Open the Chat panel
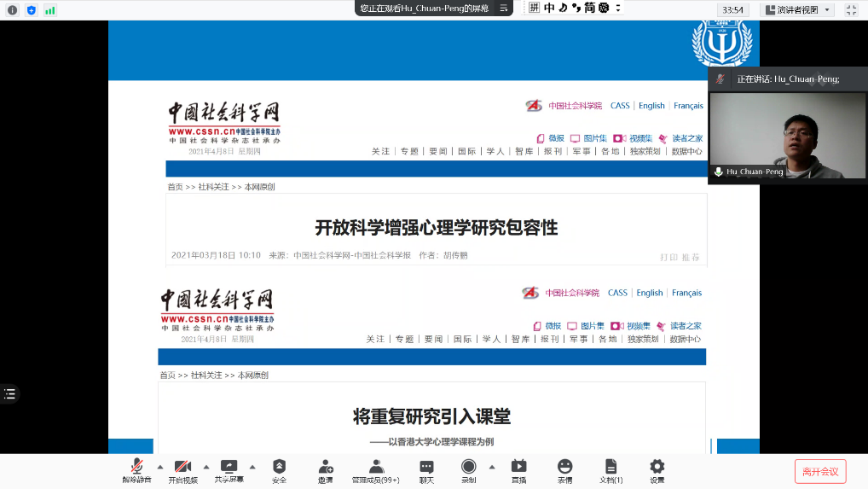868x489 pixels. coord(426,469)
